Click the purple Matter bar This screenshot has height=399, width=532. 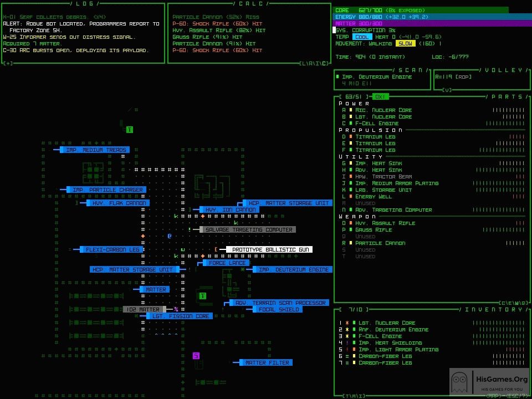tap(432, 23)
